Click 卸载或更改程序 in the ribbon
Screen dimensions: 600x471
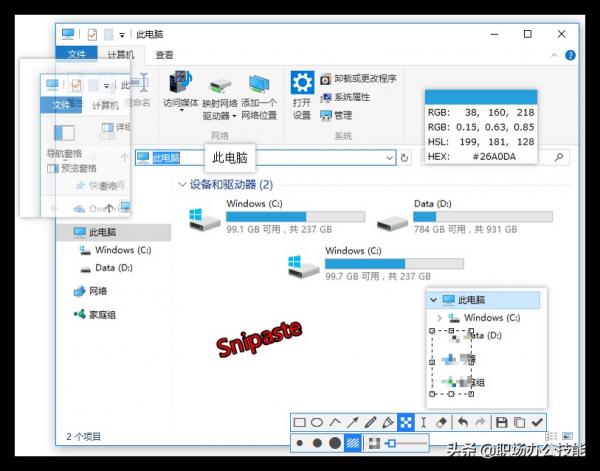[x=358, y=79]
